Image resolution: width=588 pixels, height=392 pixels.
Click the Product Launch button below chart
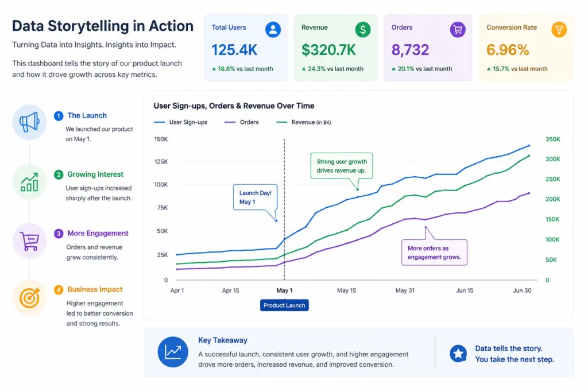[x=284, y=305]
